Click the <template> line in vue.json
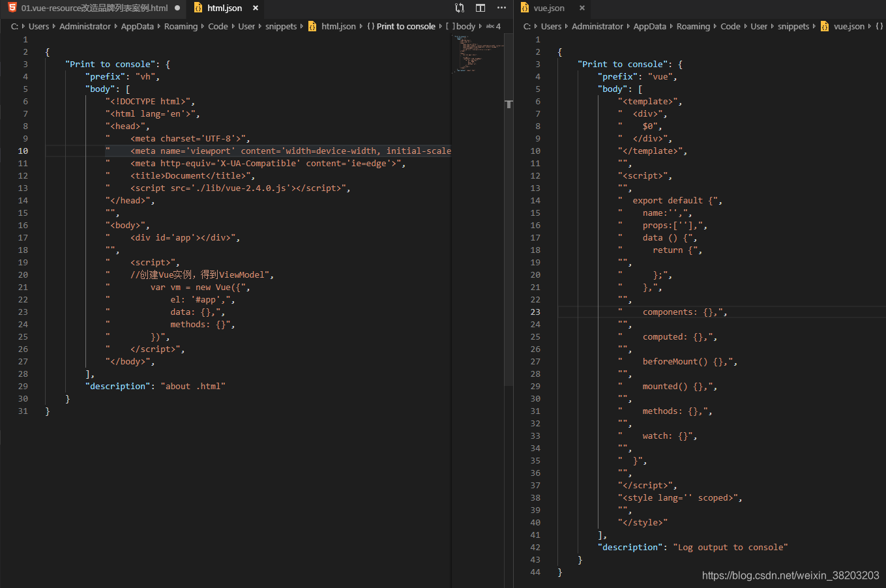 (x=650, y=101)
